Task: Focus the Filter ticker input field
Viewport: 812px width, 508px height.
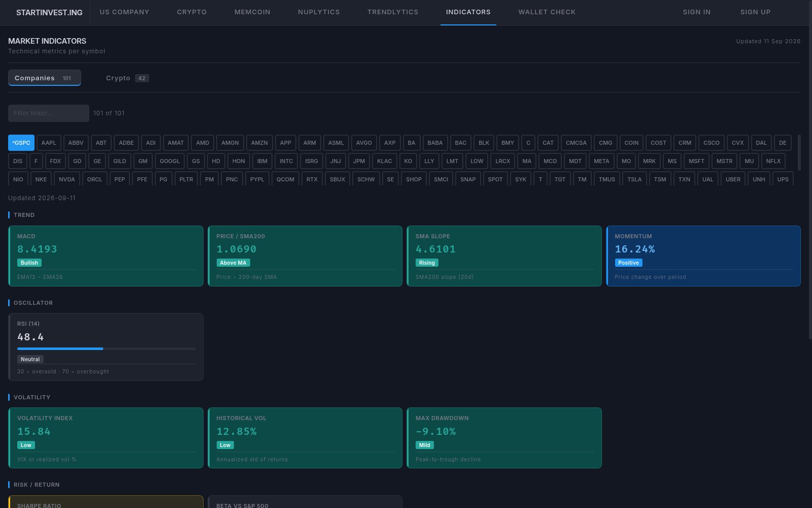Action: tap(49, 113)
